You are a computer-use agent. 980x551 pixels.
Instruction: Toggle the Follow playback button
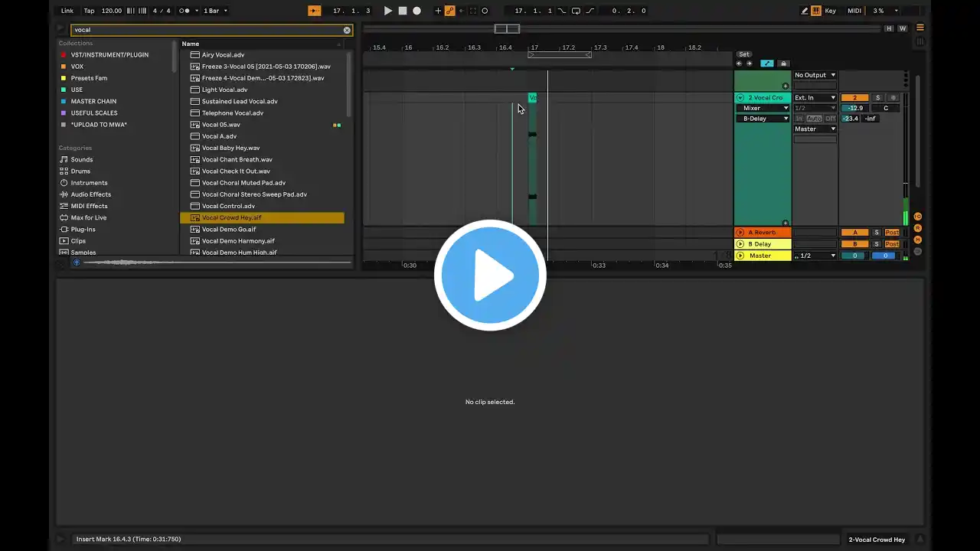click(315, 11)
